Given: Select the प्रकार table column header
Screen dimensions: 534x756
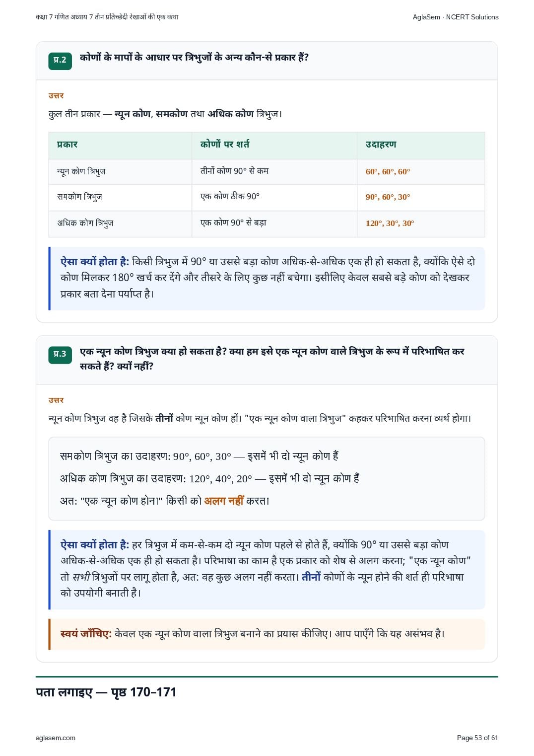Looking at the screenshot, I should tap(67, 145).
